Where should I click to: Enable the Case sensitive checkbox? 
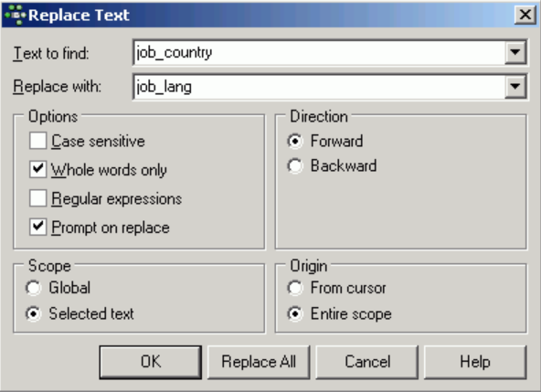(x=38, y=141)
